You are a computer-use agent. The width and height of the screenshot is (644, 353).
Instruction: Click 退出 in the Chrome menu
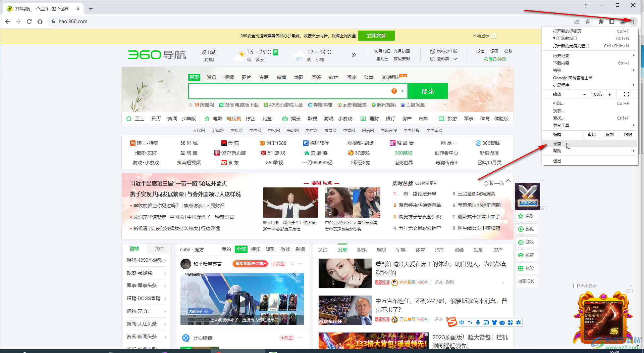[x=590, y=161]
